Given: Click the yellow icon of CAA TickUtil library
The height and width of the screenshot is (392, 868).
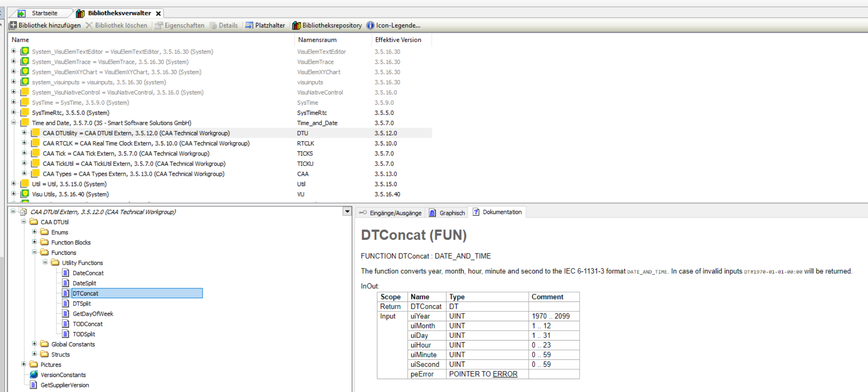Looking at the screenshot, I should 36,163.
